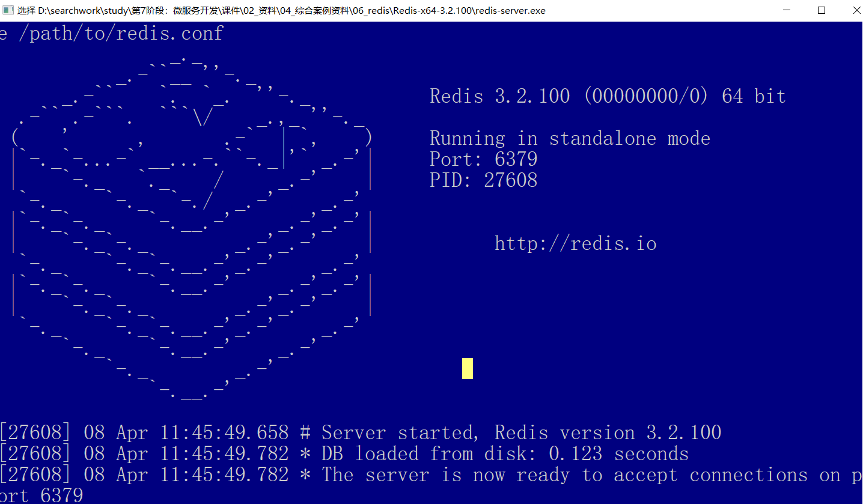This screenshot has height=504, width=863.
Task: Click the yellow selection cursor block
Action: tap(468, 368)
